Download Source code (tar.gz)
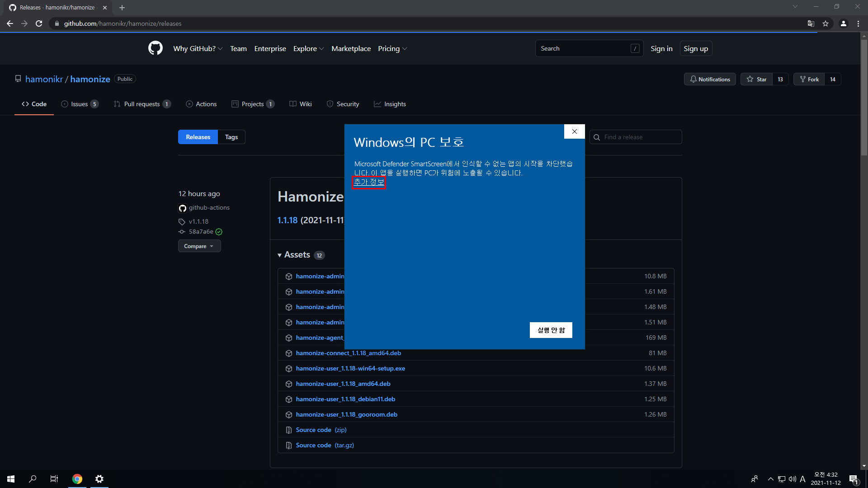 coord(325,446)
